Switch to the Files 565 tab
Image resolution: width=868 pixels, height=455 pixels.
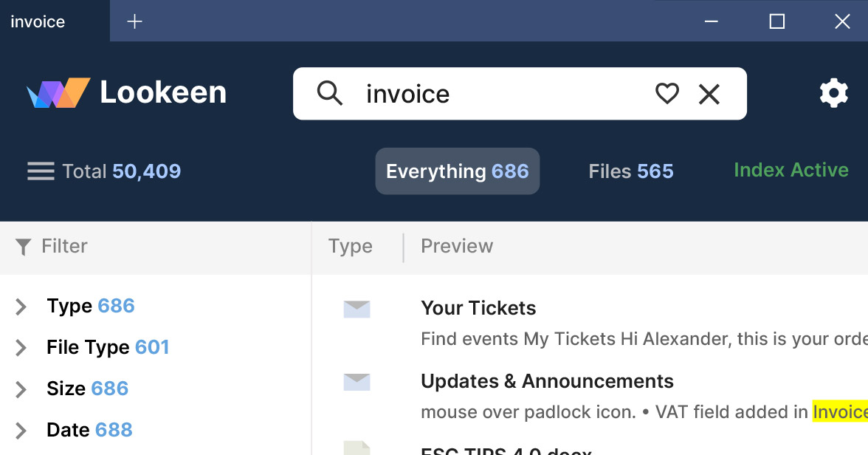630,171
